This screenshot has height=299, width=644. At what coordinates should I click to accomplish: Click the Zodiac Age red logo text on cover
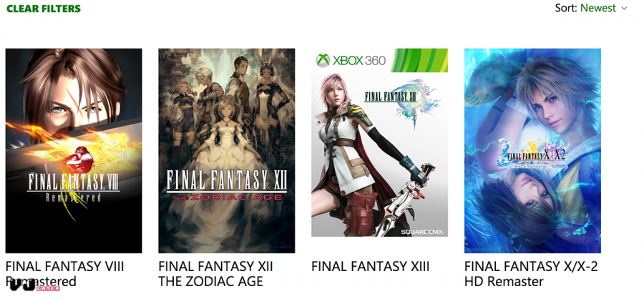[x=227, y=197]
